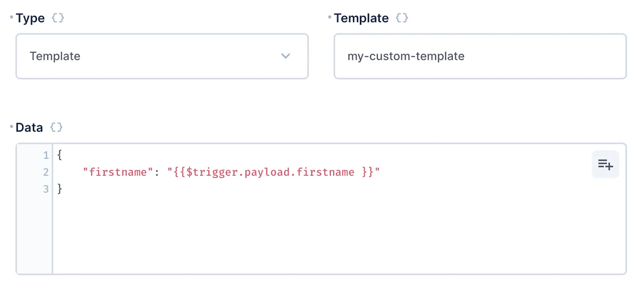Click the word Template inside Type dropdown
Screen dimensions: 644x289
(x=55, y=56)
